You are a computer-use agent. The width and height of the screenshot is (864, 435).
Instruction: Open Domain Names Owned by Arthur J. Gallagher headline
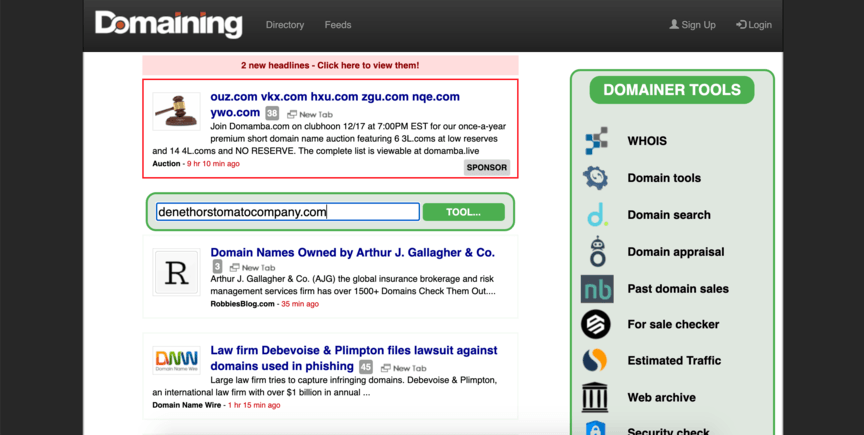[353, 253]
